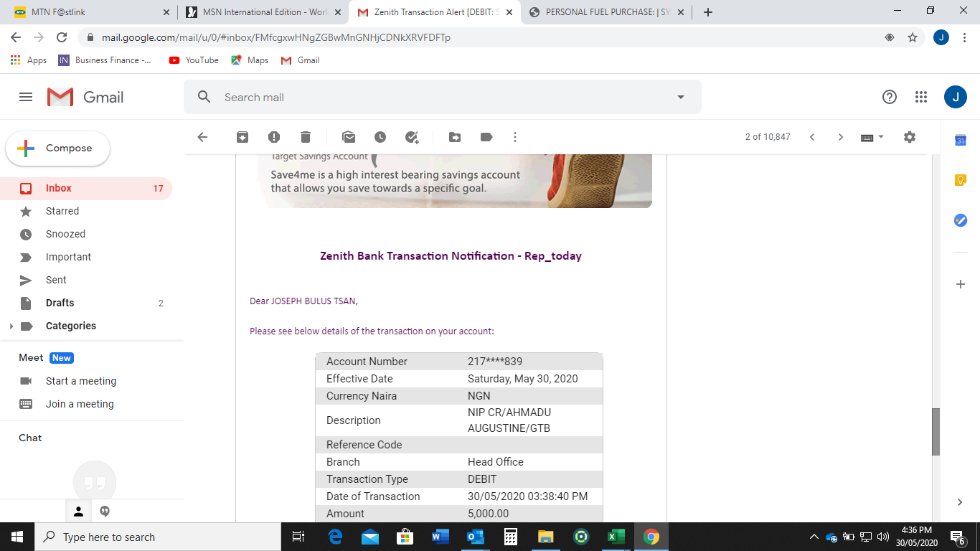Bookmark this page with star icon
980x551 pixels.
click(913, 37)
